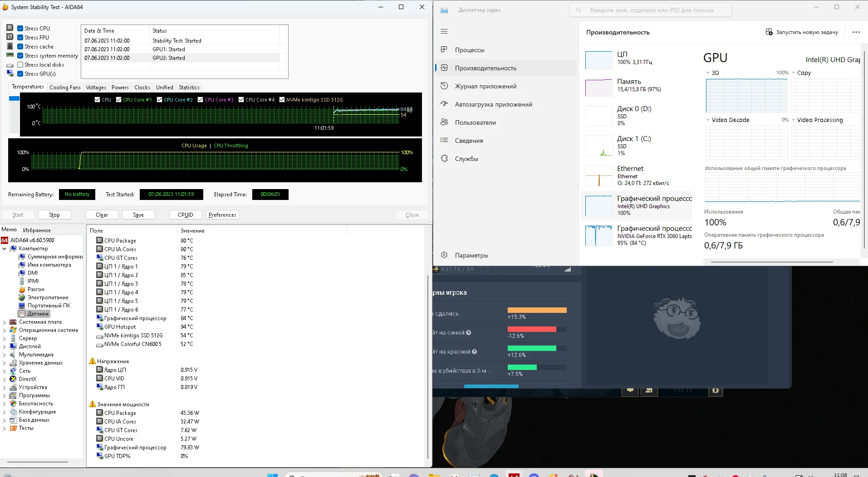The width and height of the screenshot is (868, 477).
Task: Expand the DirectX tree node
Action: click(x=5, y=379)
